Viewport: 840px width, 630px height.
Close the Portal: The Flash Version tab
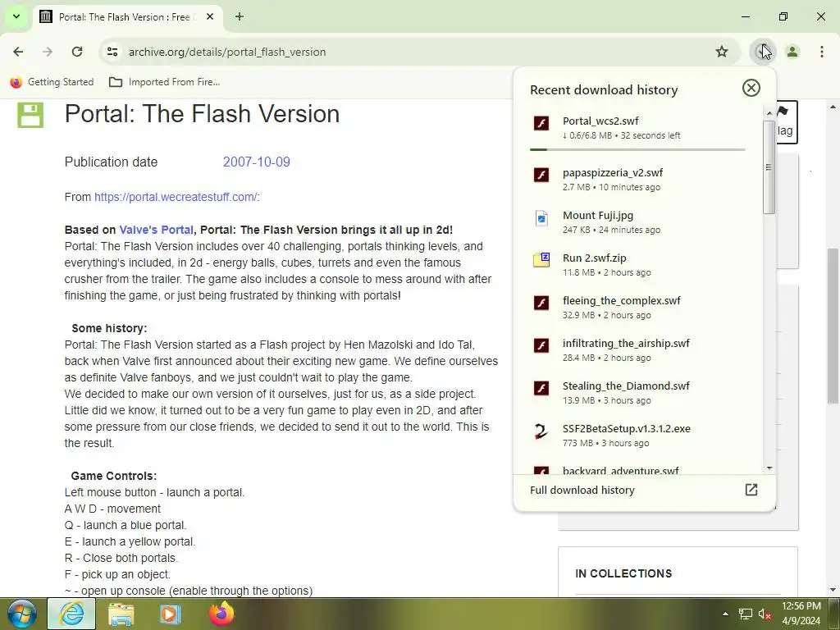210,16
